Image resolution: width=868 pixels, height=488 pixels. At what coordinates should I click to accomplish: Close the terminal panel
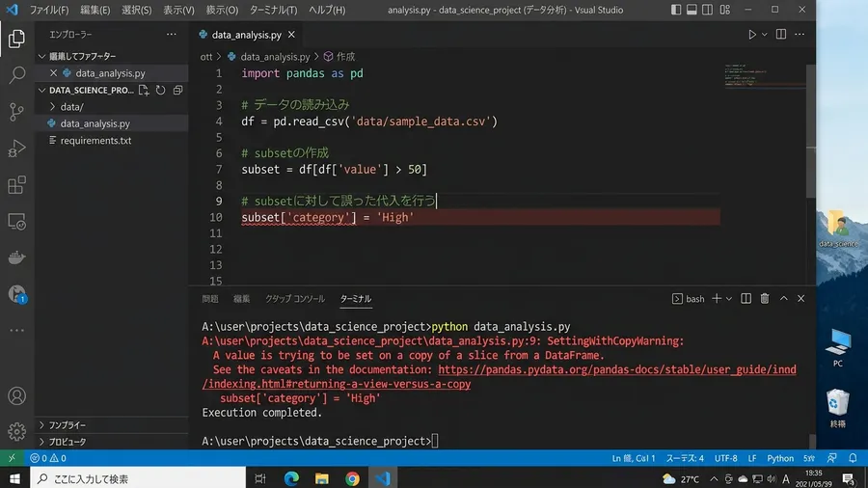tap(800, 299)
